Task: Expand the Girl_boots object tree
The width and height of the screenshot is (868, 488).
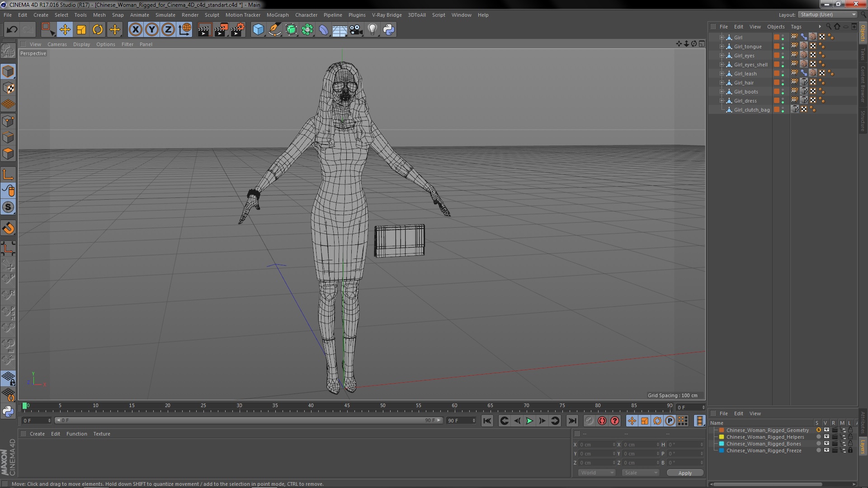Action: 722,92
